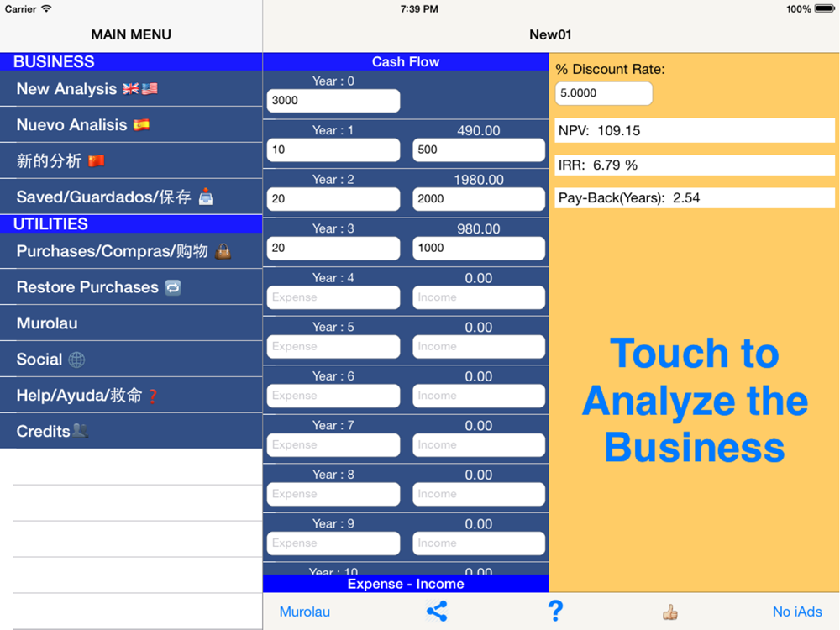Tap Murolau link in bottom toolbar

point(305,612)
